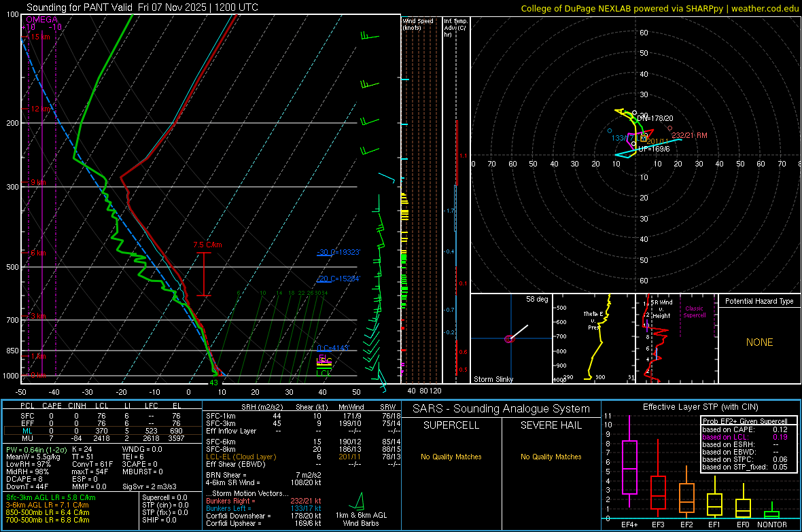The width and height of the screenshot is (802, 532).
Task: Click the 'BRN Shear =' row
Action: 262,475
